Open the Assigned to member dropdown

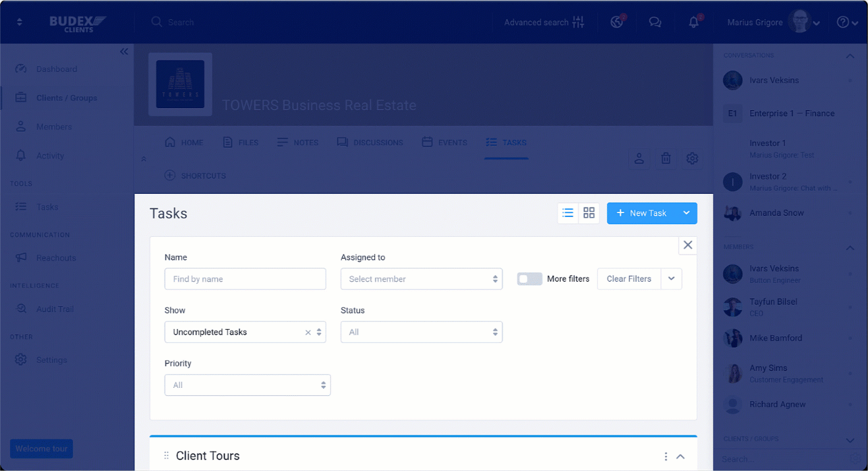(x=422, y=279)
